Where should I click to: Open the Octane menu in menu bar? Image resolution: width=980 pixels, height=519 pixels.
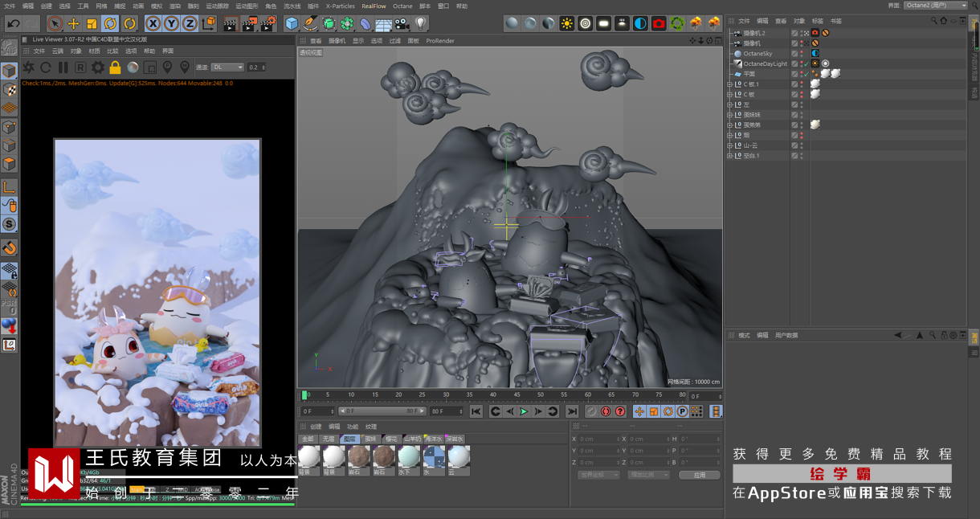click(402, 6)
